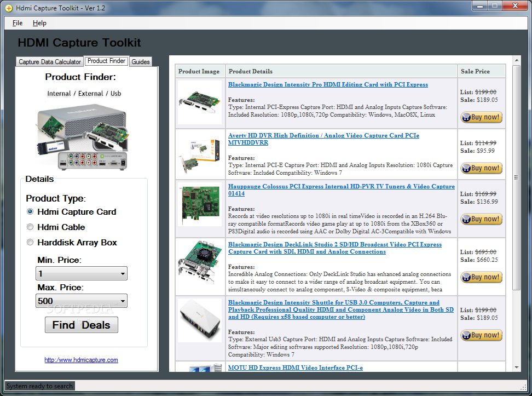Click the 'Sale: $660.25' price text

tap(479, 260)
